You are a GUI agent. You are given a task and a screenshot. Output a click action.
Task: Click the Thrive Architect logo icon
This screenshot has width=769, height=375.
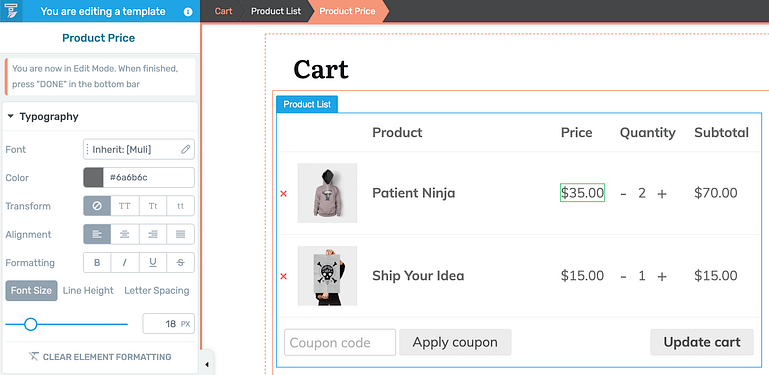11,11
